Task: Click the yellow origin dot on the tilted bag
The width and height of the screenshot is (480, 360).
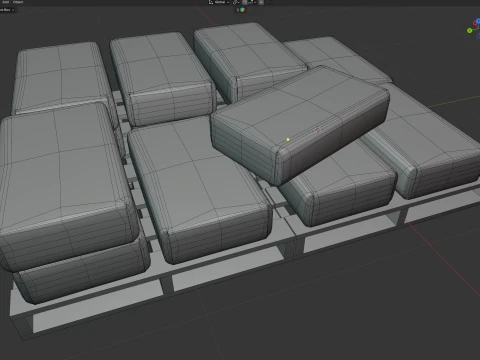Action: pos(288,140)
